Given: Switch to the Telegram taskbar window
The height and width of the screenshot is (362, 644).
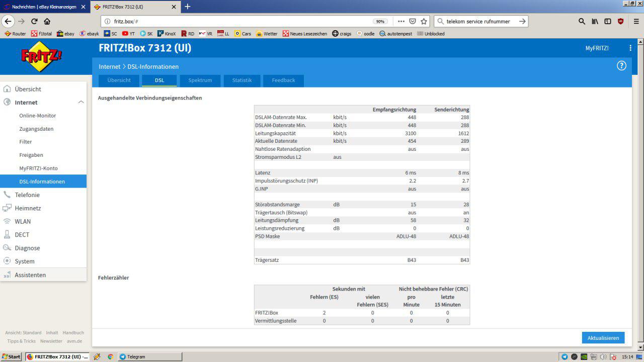Looking at the screenshot, I should click(x=150, y=356).
